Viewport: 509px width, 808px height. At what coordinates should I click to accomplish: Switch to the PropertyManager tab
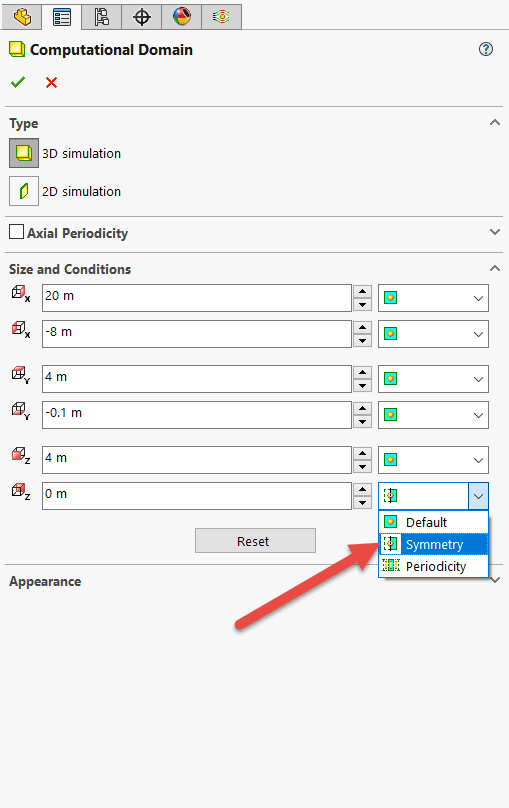tap(62, 18)
